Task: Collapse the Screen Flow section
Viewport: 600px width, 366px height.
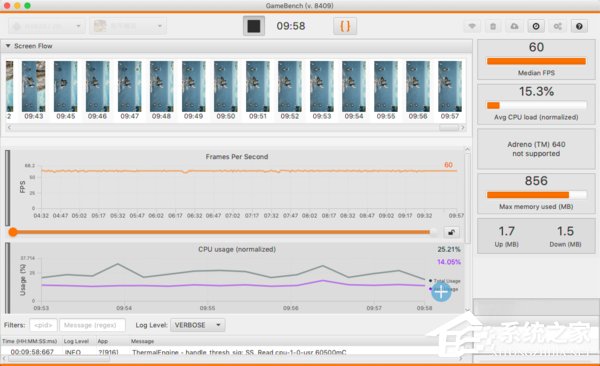Action: (x=8, y=46)
